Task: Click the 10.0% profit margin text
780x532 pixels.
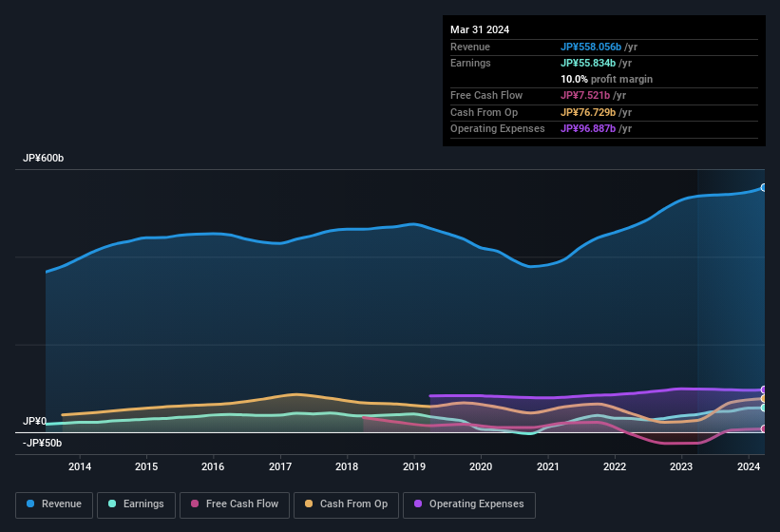Action: (x=606, y=79)
